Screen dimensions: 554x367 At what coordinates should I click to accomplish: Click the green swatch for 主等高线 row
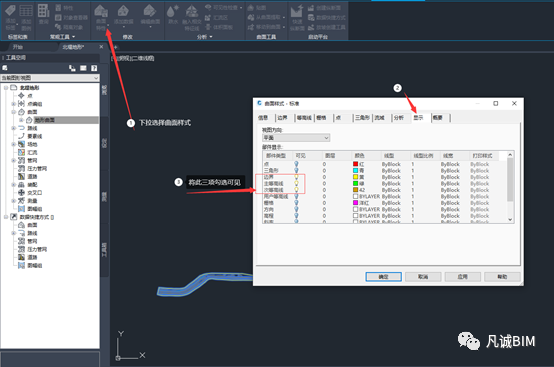(x=355, y=183)
